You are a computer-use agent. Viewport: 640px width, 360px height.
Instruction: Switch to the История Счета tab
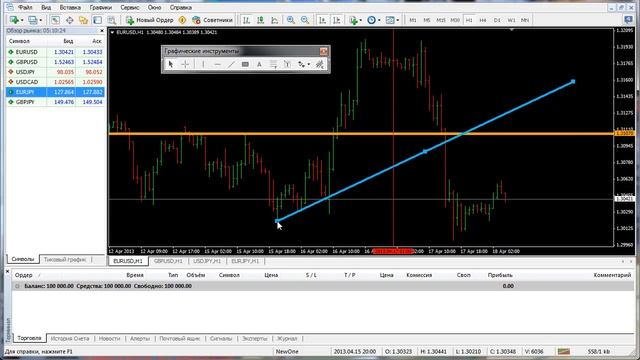70,338
